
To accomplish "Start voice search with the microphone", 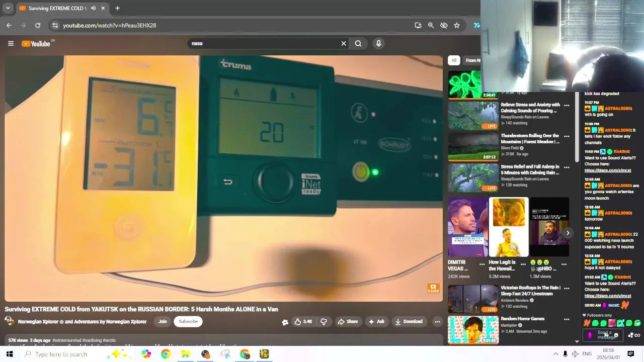I will 379,43.
